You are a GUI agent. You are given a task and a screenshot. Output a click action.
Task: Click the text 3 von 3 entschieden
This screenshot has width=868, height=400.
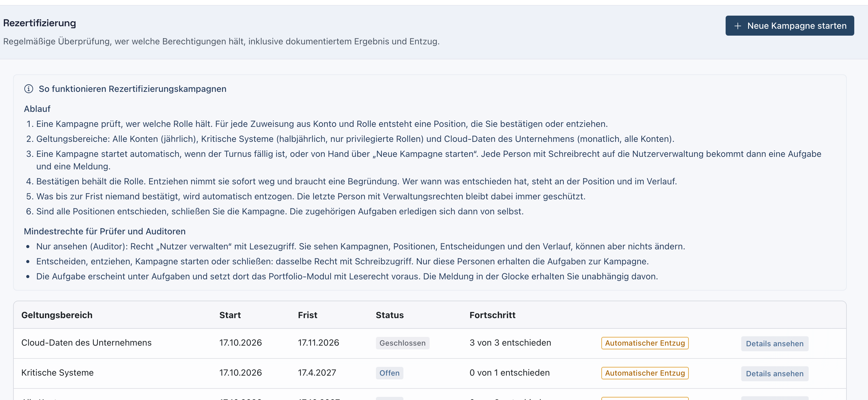(x=510, y=343)
